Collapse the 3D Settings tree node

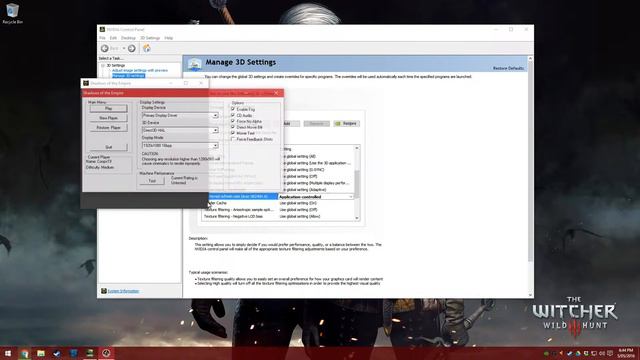(x=103, y=65)
